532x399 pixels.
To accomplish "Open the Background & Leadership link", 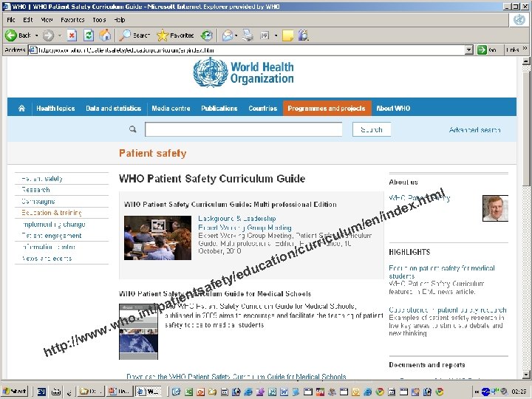I will coord(237,219).
